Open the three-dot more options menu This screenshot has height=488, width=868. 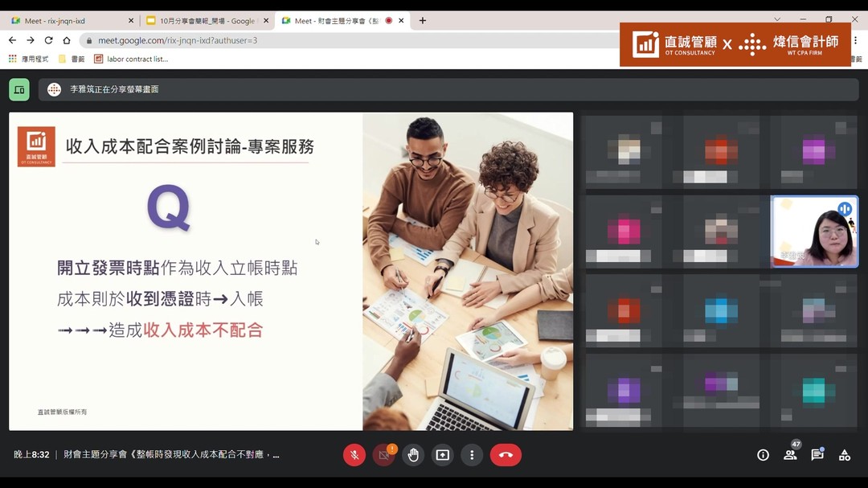pos(472,455)
